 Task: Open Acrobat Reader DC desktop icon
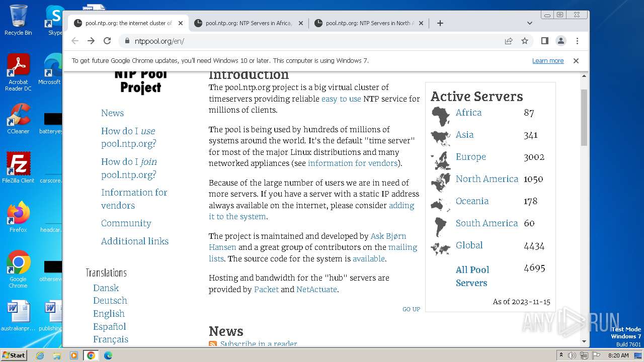click(x=18, y=72)
